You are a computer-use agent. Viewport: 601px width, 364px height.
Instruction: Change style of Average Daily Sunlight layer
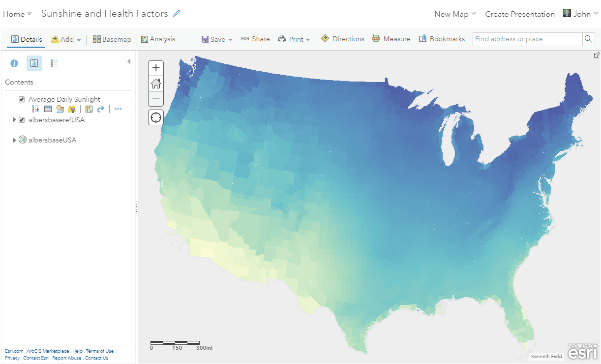click(60, 109)
